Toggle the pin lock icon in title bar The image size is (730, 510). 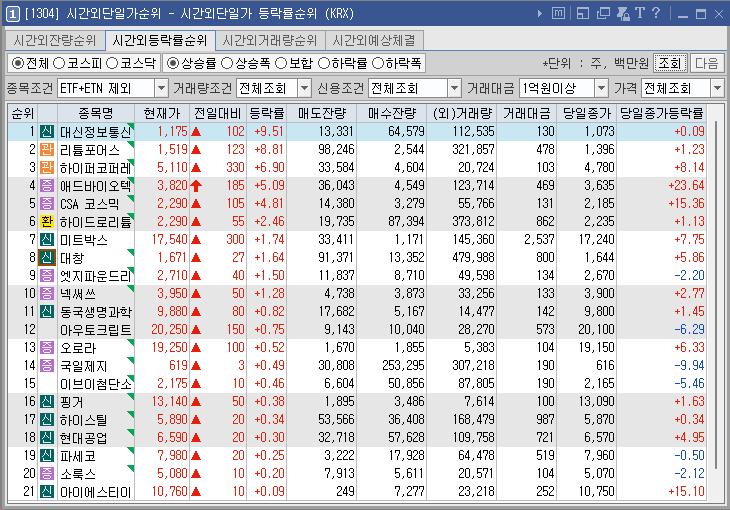pyautogui.click(x=623, y=14)
